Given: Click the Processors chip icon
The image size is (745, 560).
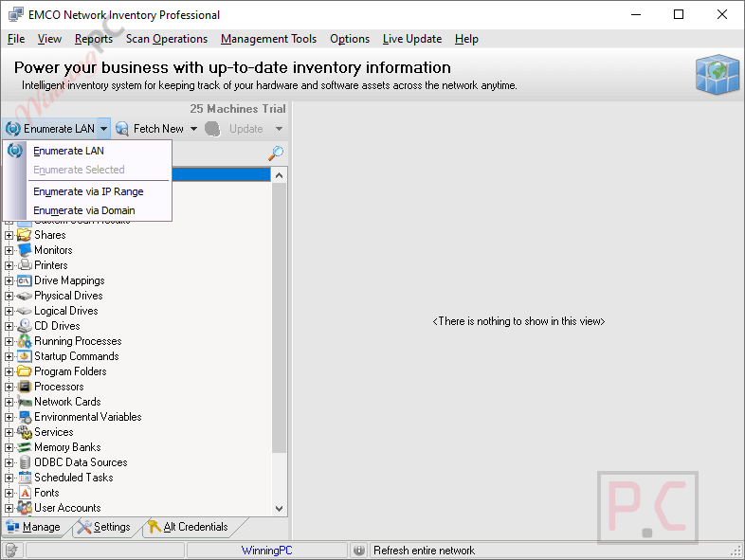Looking at the screenshot, I should (25, 387).
